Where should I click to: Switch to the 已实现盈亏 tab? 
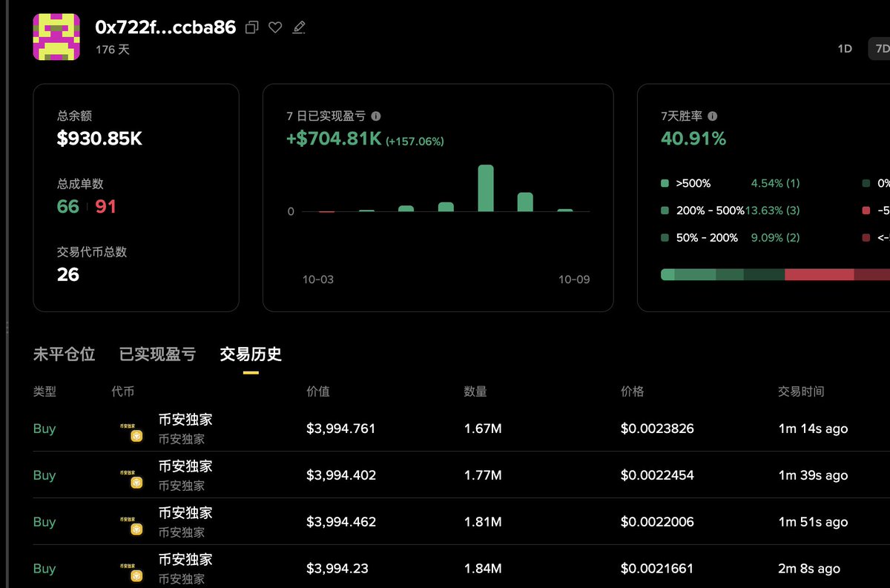click(158, 354)
